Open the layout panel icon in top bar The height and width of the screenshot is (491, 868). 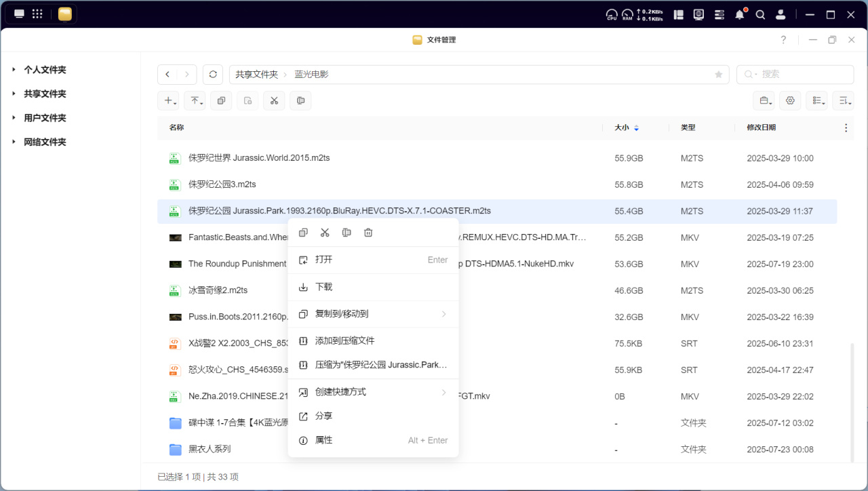click(679, 14)
